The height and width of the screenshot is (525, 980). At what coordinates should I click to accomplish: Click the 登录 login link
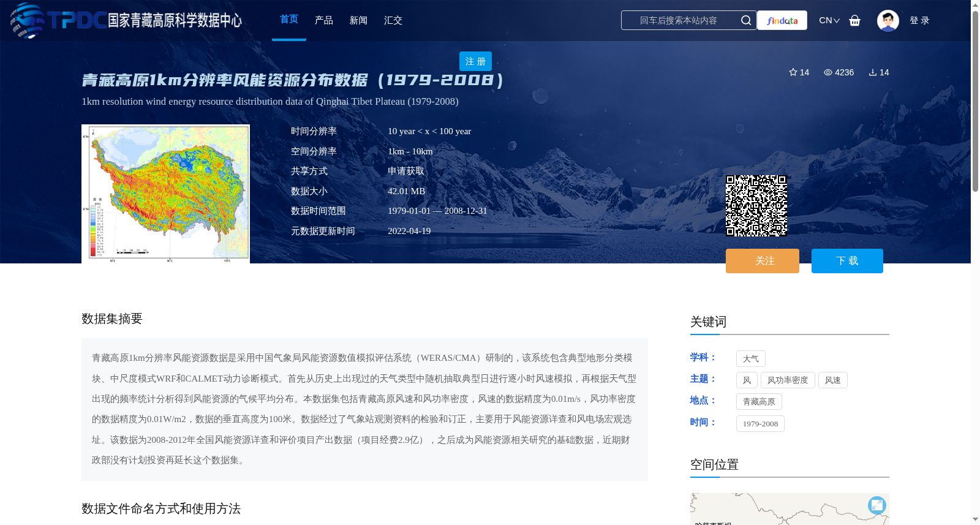919,20
